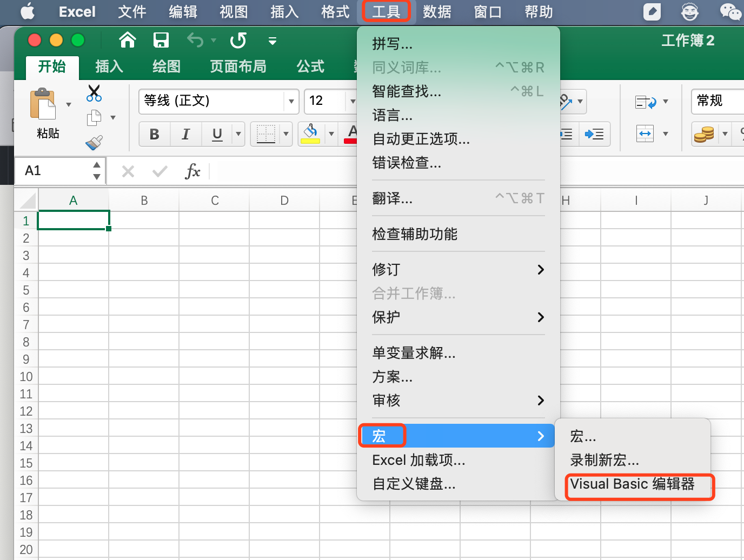
Task: Click the Undo arrow icon
Action: [195, 40]
